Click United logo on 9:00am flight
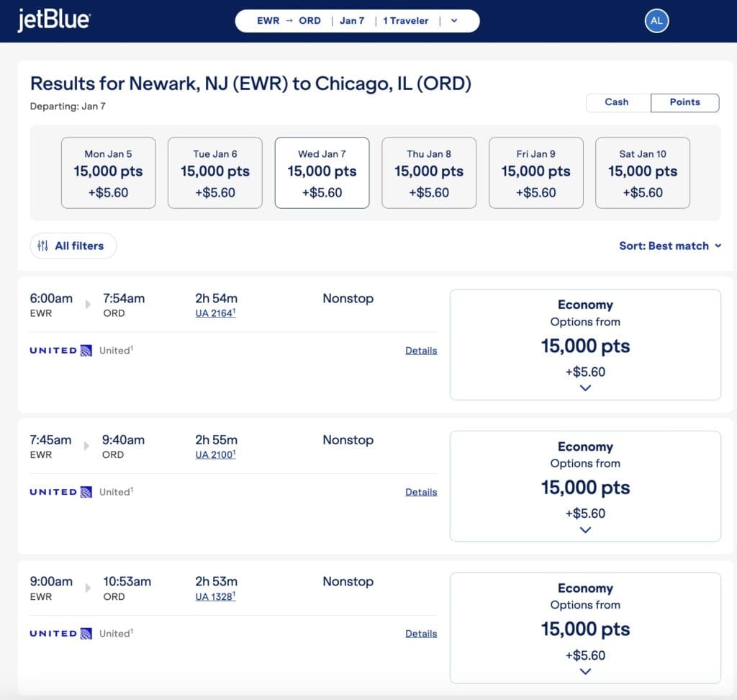Image resolution: width=737 pixels, height=700 pixels. 60,634
